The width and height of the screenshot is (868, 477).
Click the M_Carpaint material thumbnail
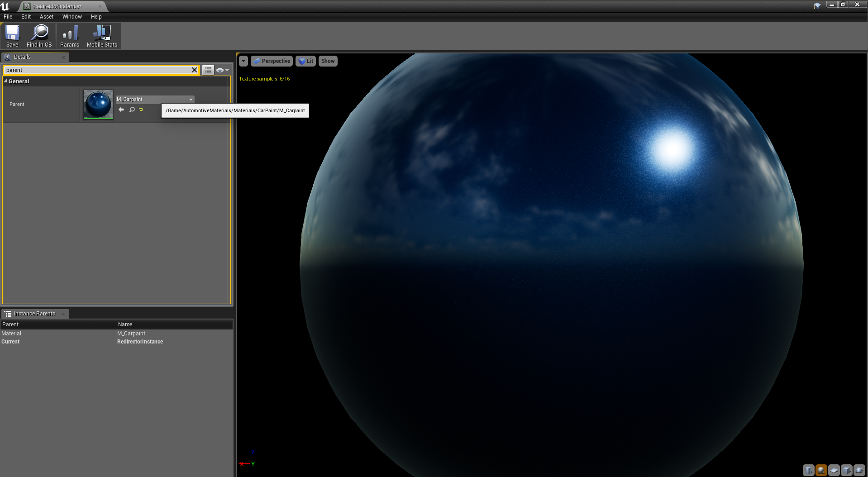click(x=98, y=104)
